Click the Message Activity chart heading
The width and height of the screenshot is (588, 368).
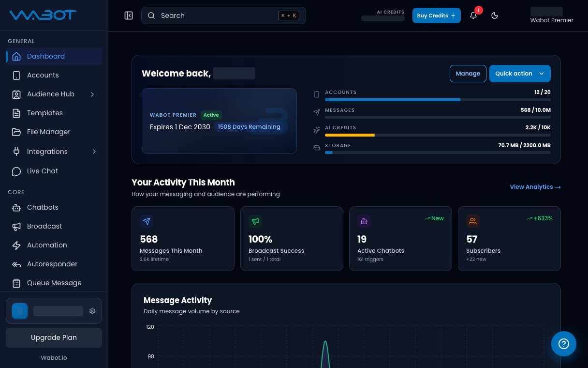[x=178, y=300]
